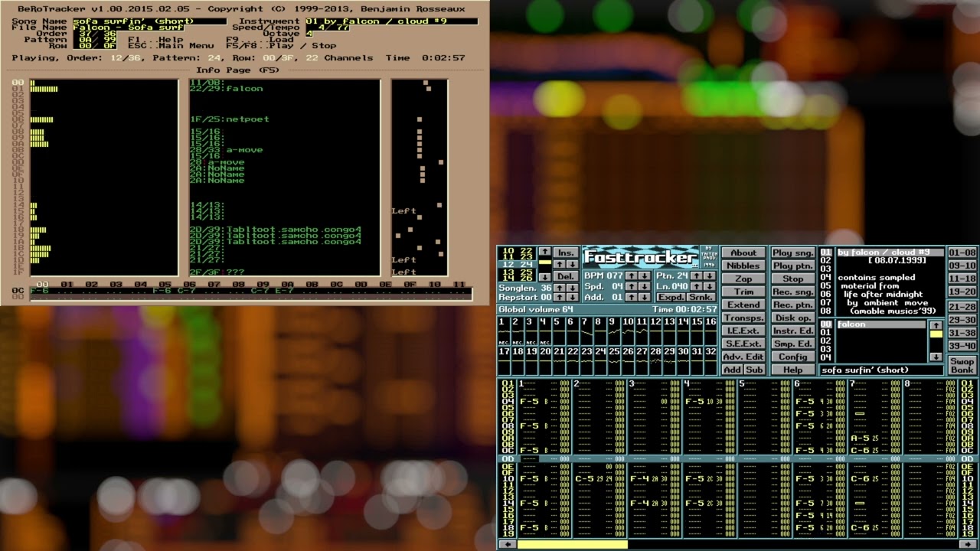The image size is (980, 551).
Task: Decrease Songlen. with down arrow
Action: tap(573, 288)
